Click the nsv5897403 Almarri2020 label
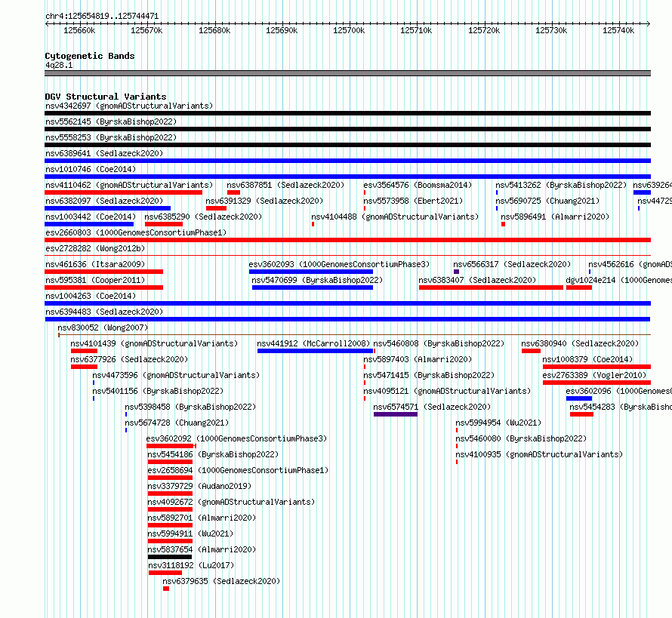This screenshot has width=672, height=618. tap(418, 359)
